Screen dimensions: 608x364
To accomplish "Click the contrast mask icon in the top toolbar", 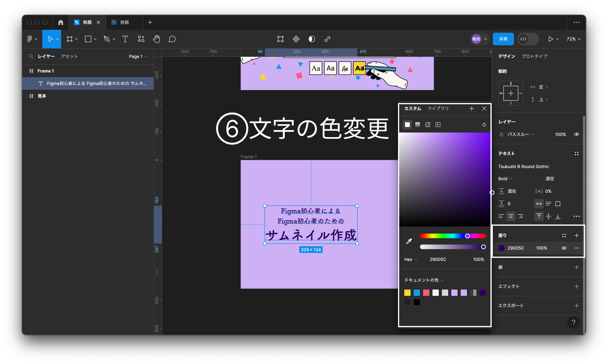I will [312, 39].
